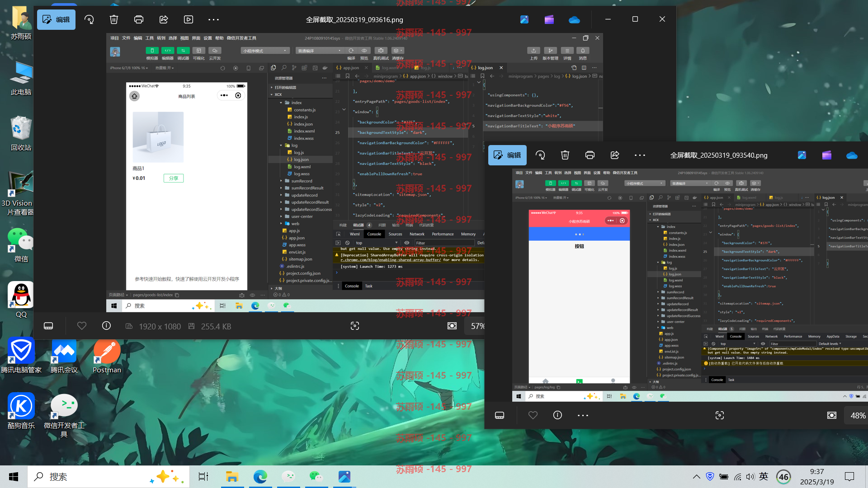The height and width of the screenshot is (488, 868).
Task: Click the displayed screenshot in 093540.png window
Action: tap(690, 286)
